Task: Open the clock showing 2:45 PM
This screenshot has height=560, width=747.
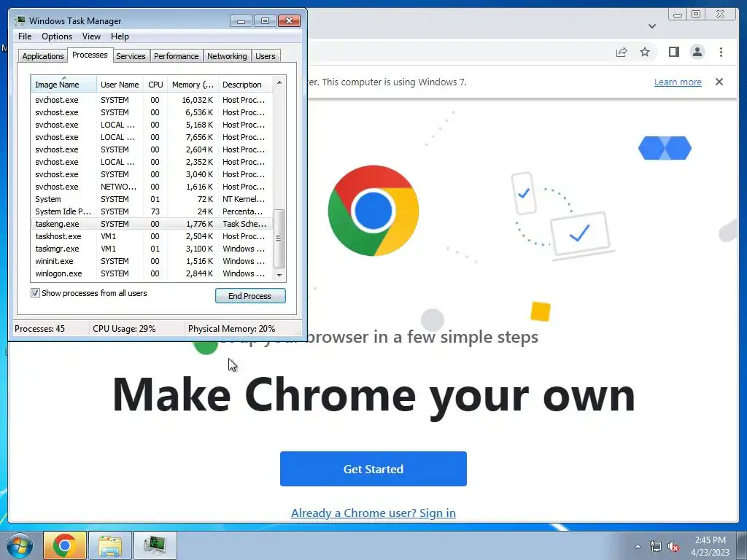Action: (x=710, y=546)
